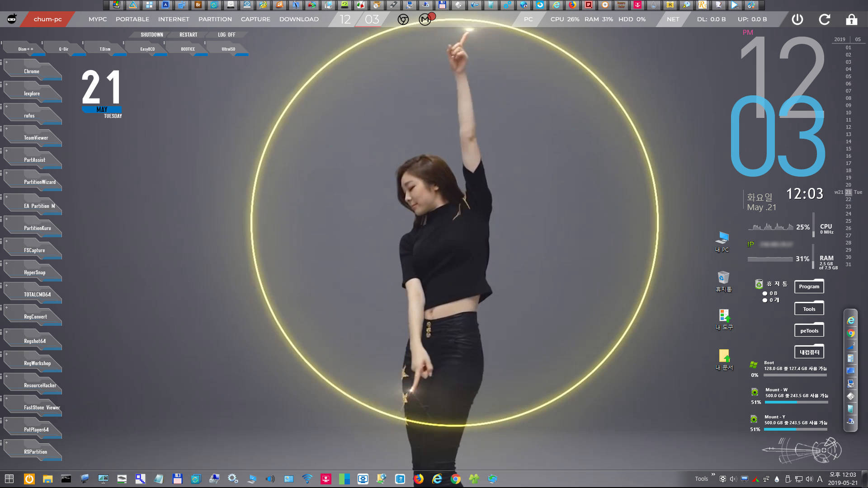This screenshot has width=868, height=488.
Task: Open the CAPTURE menu
Action: coord(255,19)
